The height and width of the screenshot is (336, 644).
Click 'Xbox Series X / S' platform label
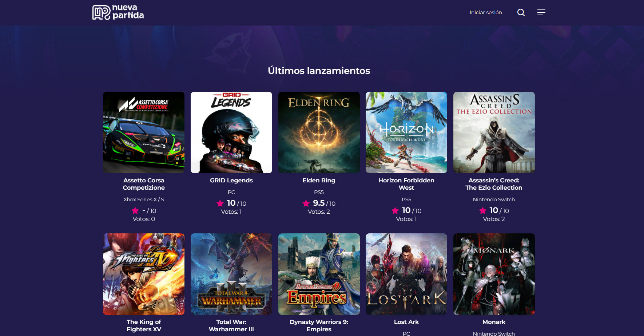(x=144, y=199)
